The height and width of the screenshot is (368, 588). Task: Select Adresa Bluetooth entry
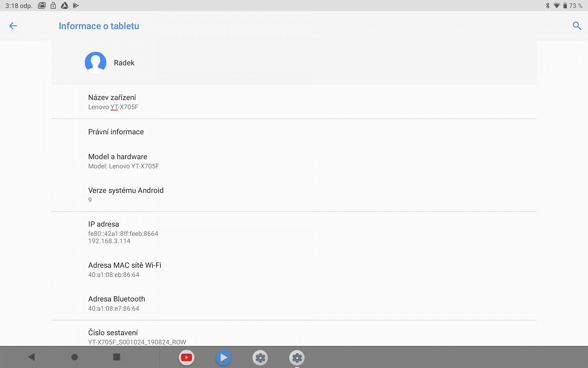pyautogui.click(x=294, y=303)
